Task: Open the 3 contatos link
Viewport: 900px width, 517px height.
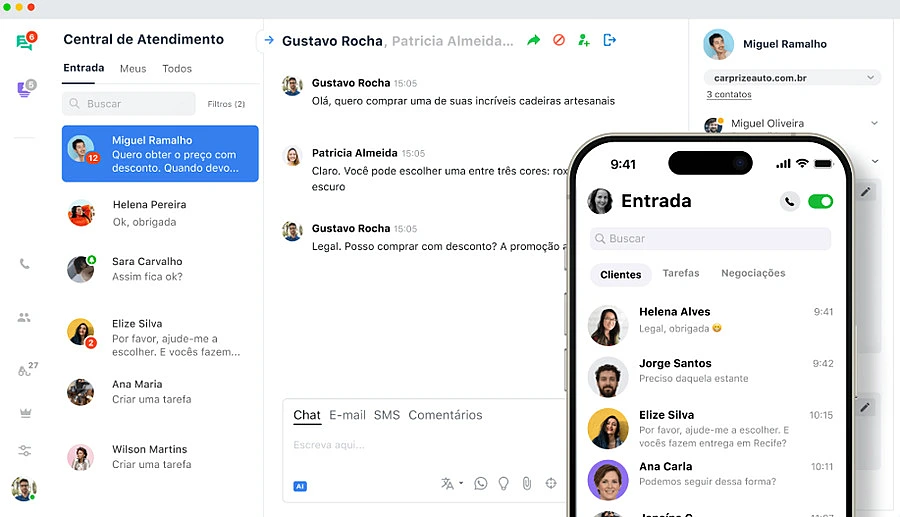Action: pos(729,94)
